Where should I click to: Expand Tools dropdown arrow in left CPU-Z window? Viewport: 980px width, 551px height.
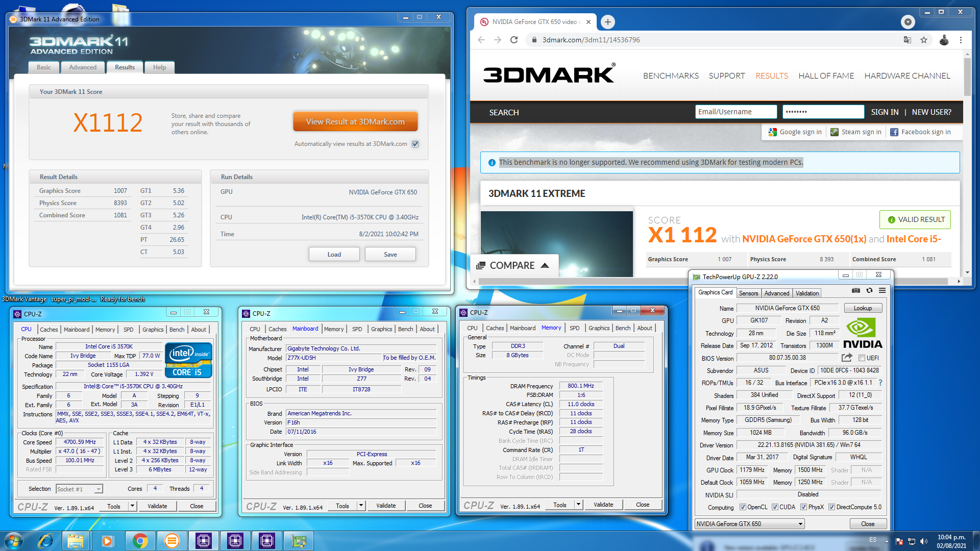tap(132, 506)
